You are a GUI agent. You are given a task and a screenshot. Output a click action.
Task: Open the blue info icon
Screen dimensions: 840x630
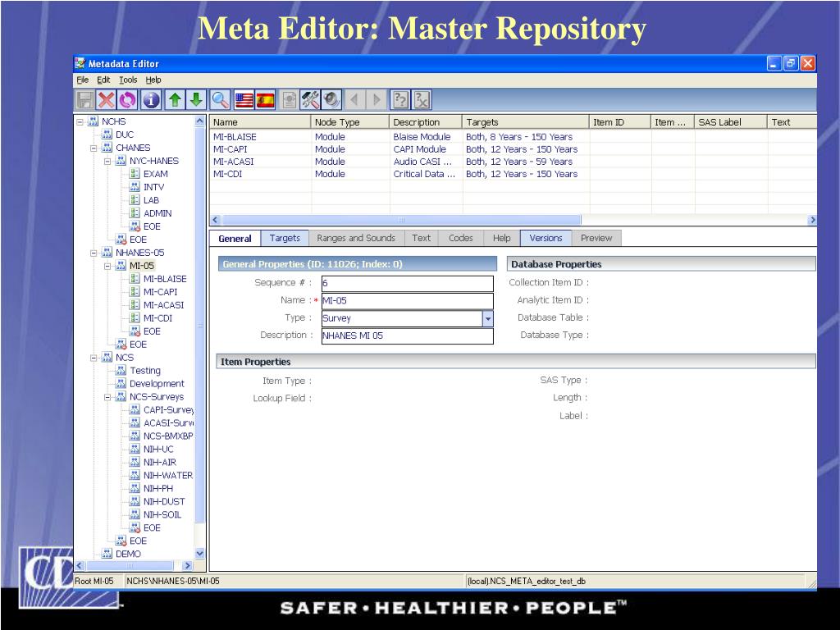[151, 99]
